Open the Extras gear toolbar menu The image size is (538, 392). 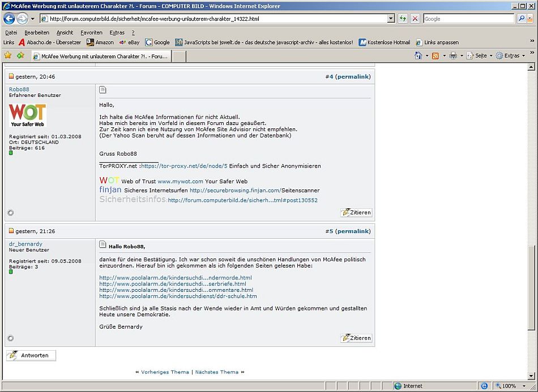pyautogui.click(x=511, y=55)
